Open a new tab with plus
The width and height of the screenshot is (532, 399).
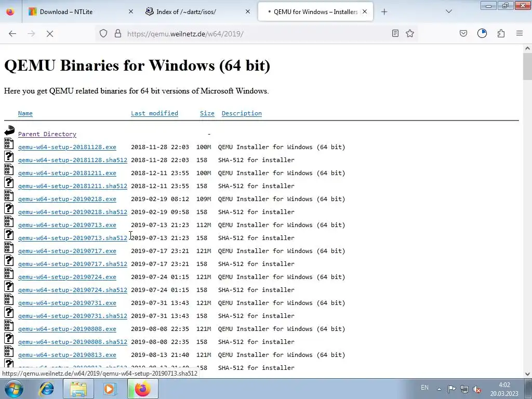384,12
